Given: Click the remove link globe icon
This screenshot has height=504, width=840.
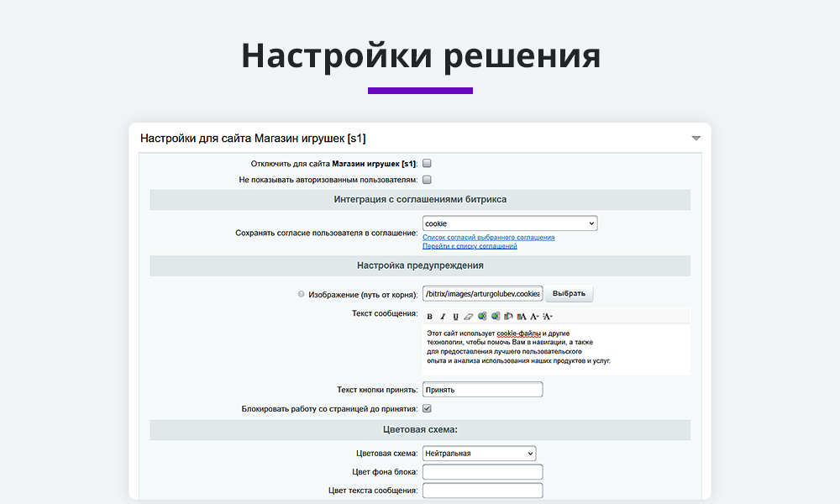Looking at the screenshot, I should [x=496, y=317].
